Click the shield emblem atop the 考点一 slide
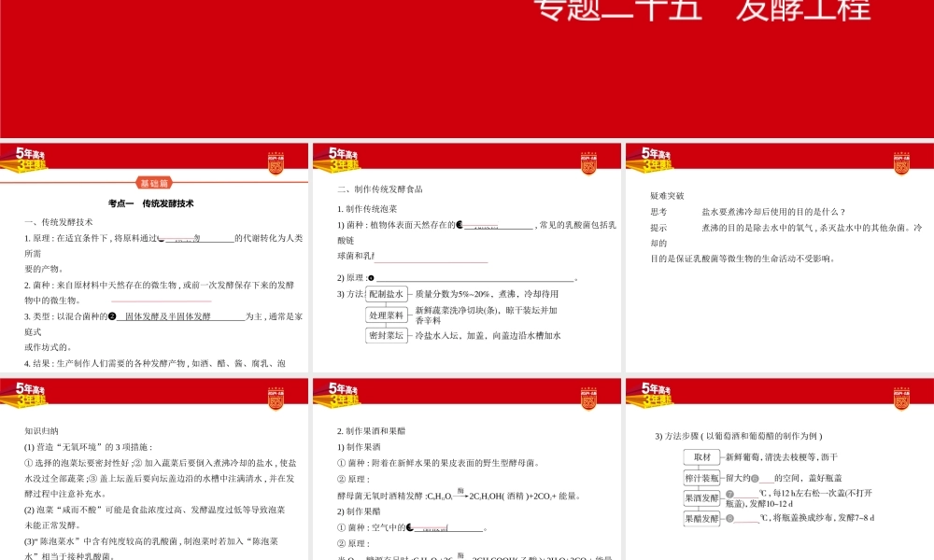The image size is (934, 560). [x=276, y=162]
